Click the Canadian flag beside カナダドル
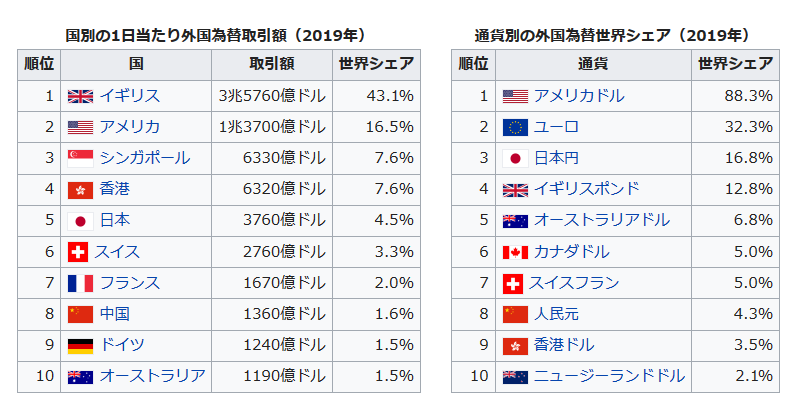The width and height of the screenshot is (800, 411). pyautogui.click(x=515, y=252)
